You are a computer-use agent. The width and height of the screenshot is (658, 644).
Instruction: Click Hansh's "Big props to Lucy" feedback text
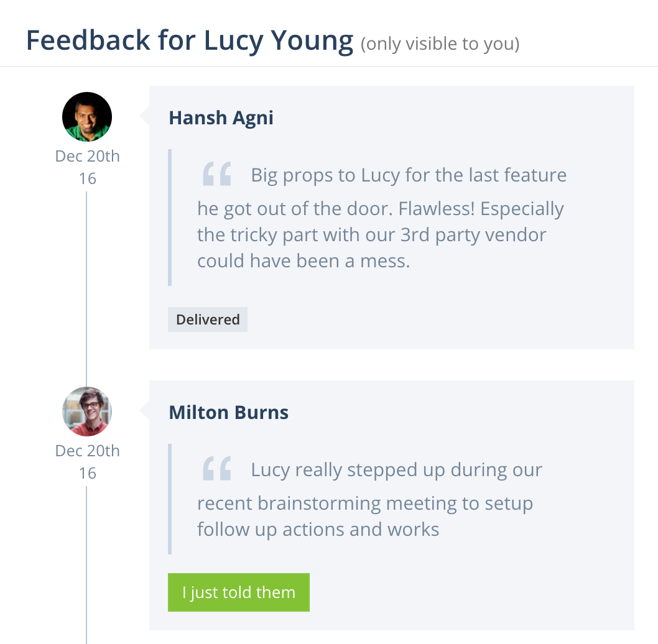click(381, 218)
